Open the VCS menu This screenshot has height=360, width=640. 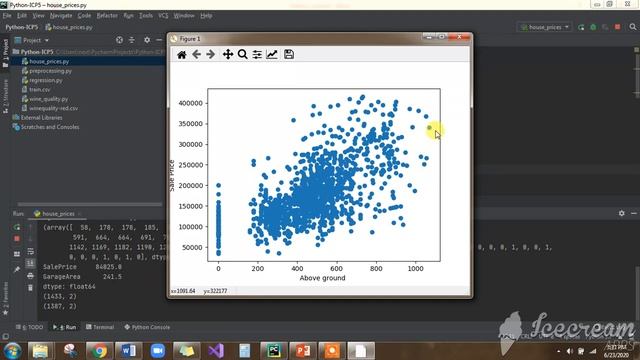coord(163,16)
